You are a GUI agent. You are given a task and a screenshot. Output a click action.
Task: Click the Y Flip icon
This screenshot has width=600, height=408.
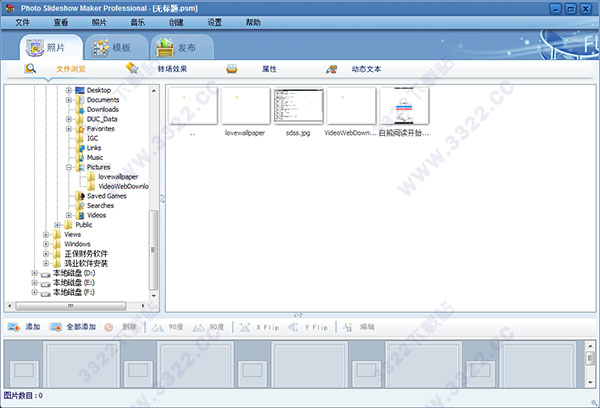pos(293,327)
